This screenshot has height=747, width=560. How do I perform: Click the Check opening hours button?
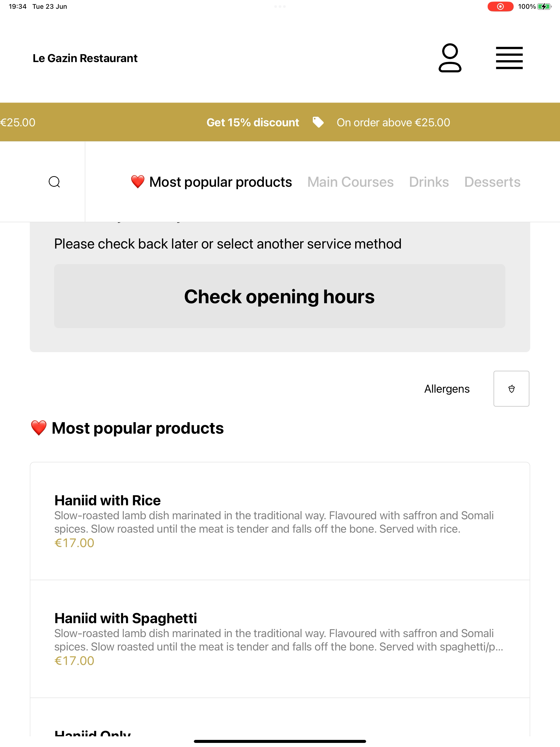(x=280, y=296)
